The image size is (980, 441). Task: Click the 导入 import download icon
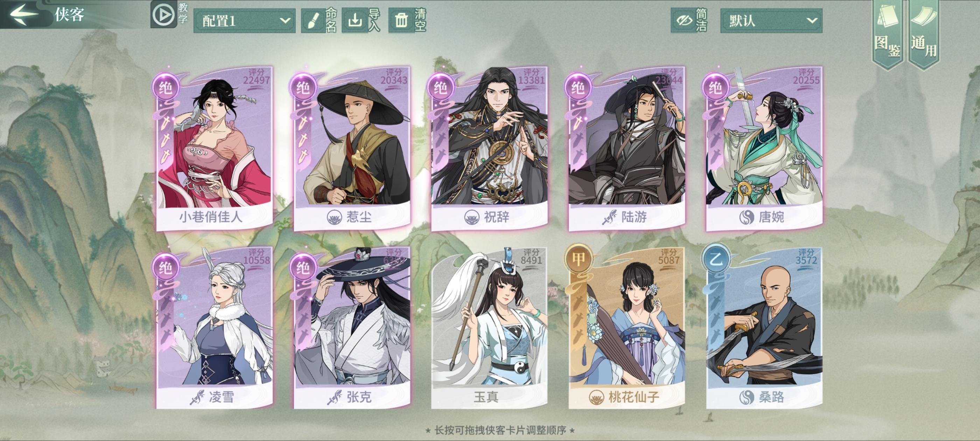(x=355, y=21)
